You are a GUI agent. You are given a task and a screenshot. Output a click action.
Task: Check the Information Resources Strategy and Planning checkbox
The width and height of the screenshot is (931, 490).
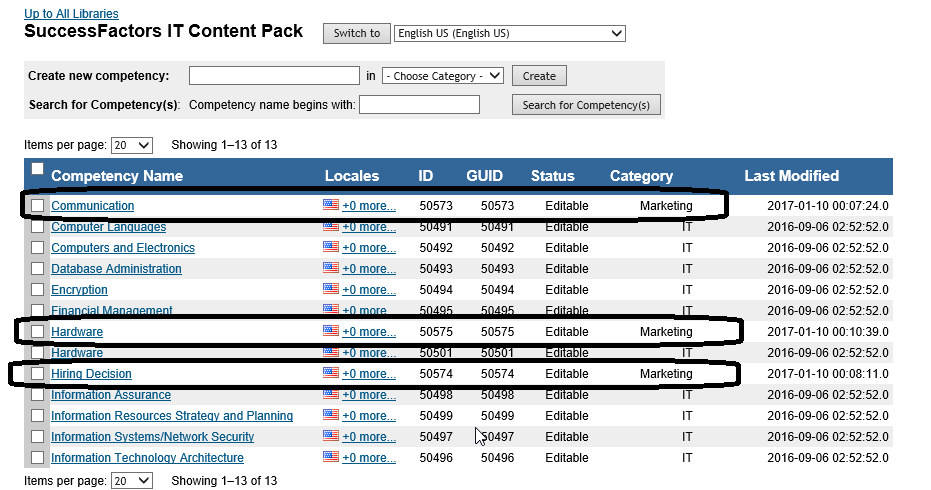(x=37, y=416)
